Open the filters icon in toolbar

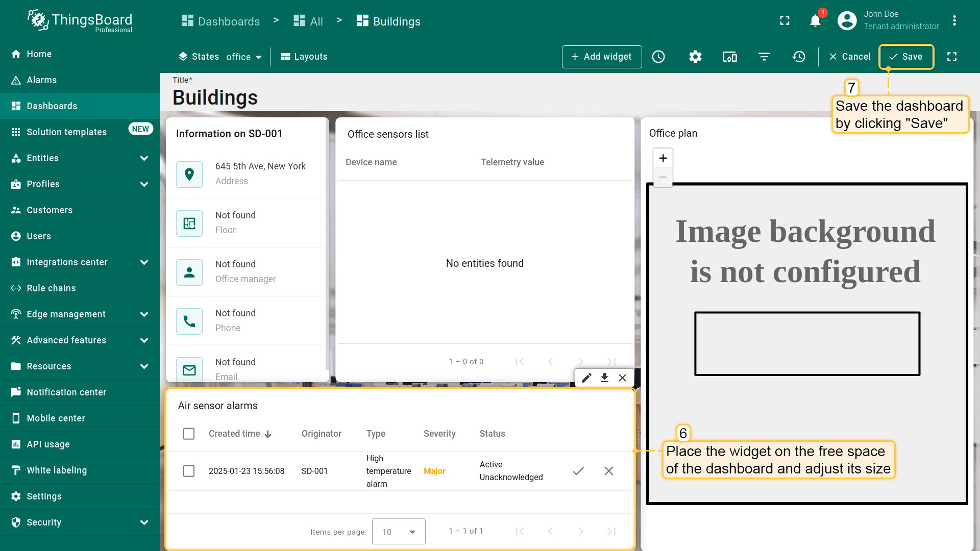(x=764, y=57)
